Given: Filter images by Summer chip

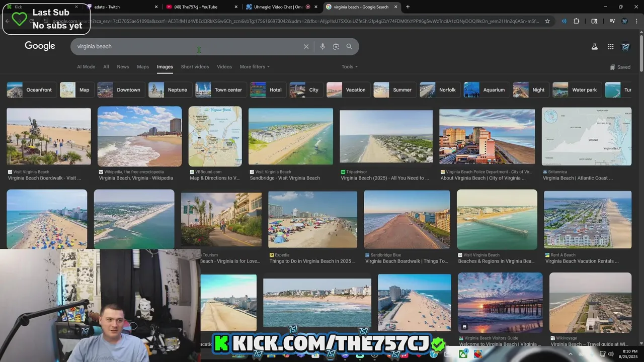Looking at the screenshot, I should coord(394,90).
